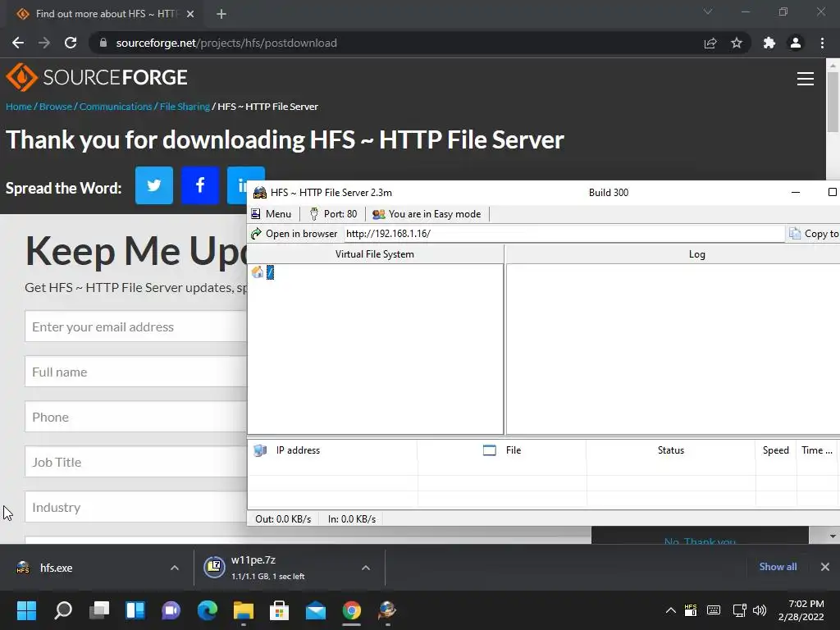Open the HFS Menu button
840x630 pixels.
(271, 214)
